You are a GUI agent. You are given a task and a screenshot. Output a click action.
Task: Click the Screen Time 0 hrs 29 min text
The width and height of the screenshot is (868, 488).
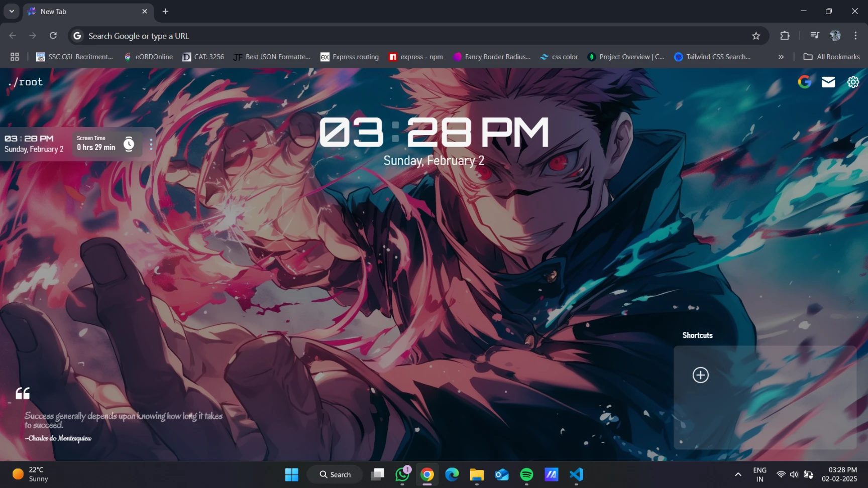pyautogui.click(x=96, y=144)
